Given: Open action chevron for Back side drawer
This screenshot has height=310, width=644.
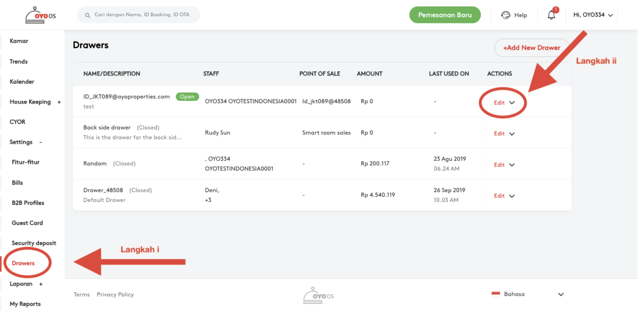Looking at the screenshot, I should 512,134.
